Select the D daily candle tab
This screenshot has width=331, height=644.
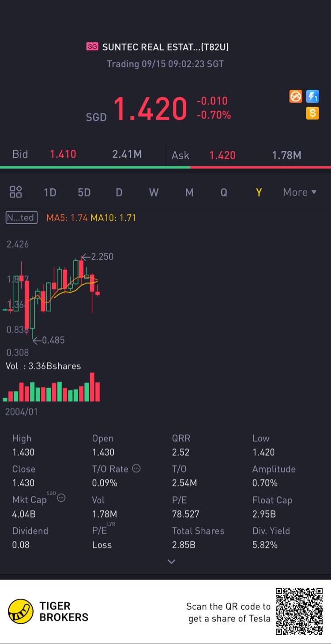click(119, 192)
